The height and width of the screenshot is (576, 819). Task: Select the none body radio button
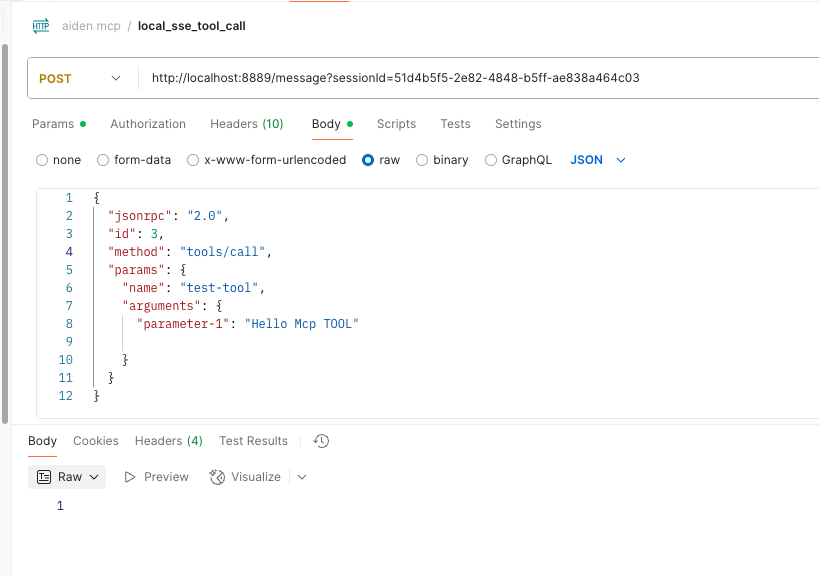(x=42, y=160)
